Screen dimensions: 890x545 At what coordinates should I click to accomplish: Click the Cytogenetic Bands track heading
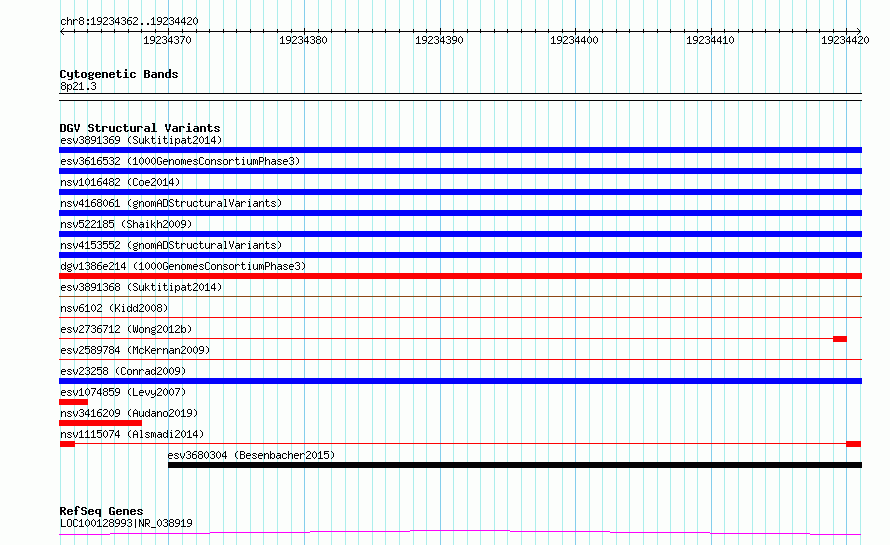click(119, 74)
